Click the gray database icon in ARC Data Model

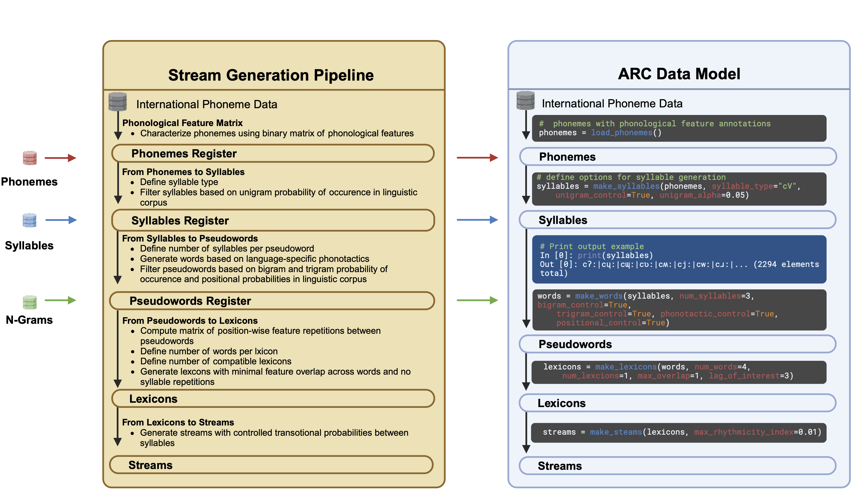click(525, 101)
